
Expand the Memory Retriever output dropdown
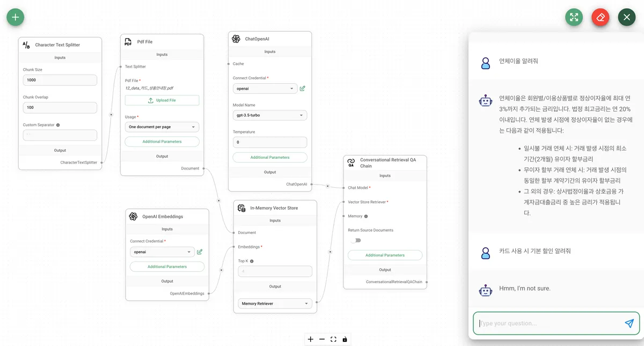(x=275, y=304)
